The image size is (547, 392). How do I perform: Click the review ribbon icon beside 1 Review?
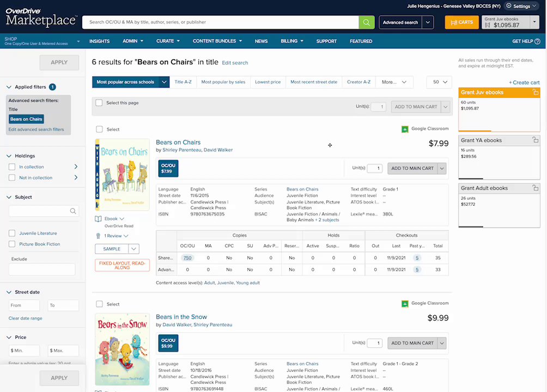pos(99,236)
